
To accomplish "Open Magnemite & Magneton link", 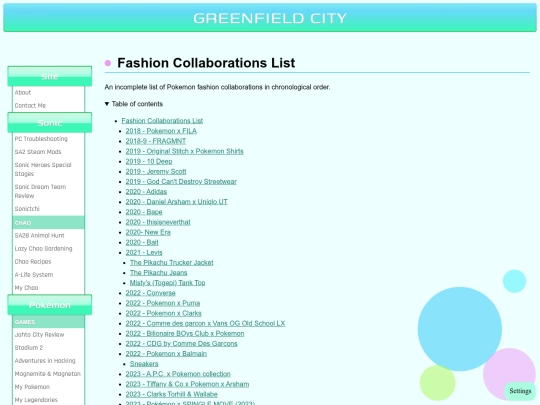I will (48, 374).
